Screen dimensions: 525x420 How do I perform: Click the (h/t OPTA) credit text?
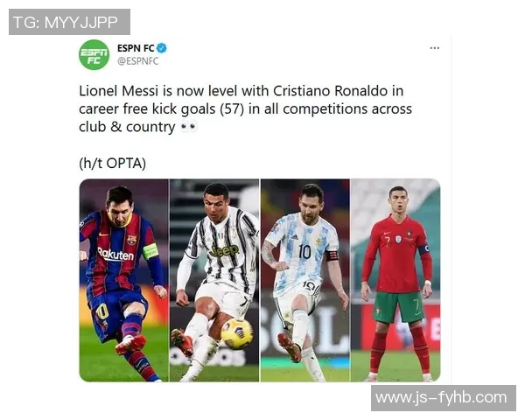click(x=113, y=164)
